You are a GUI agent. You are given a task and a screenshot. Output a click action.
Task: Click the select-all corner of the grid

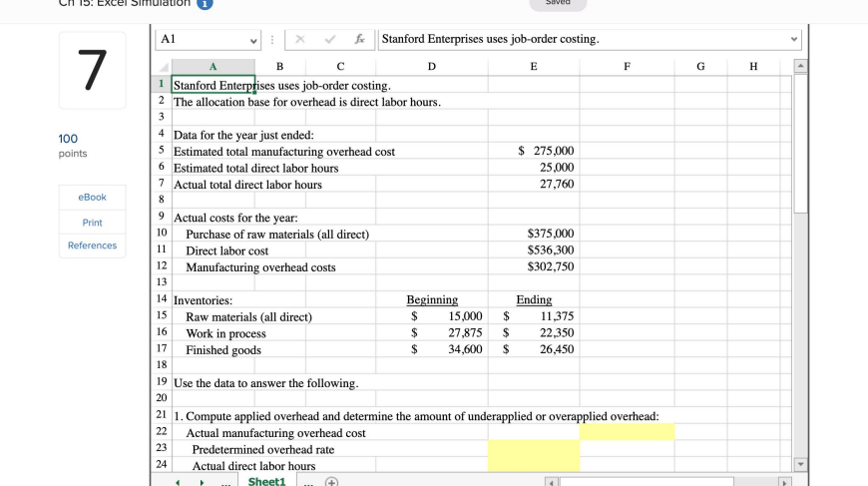[164, 67]
